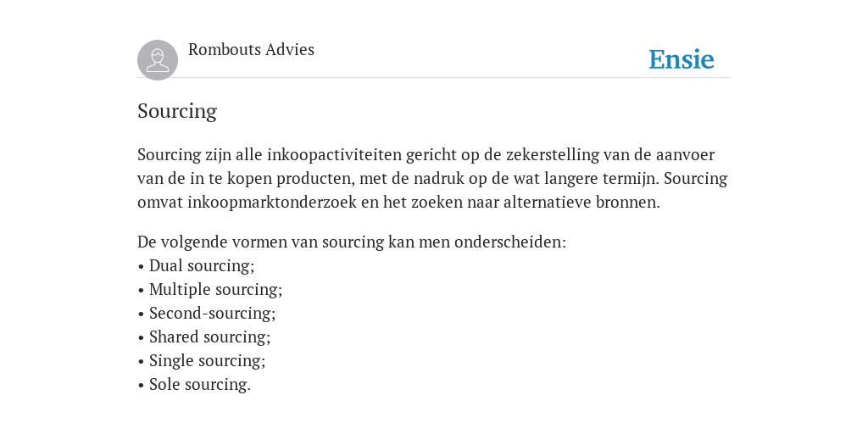This screenshot has height=434, width=868.
Task: Click the horizontal divider under the author name
Action: [434, 78]
